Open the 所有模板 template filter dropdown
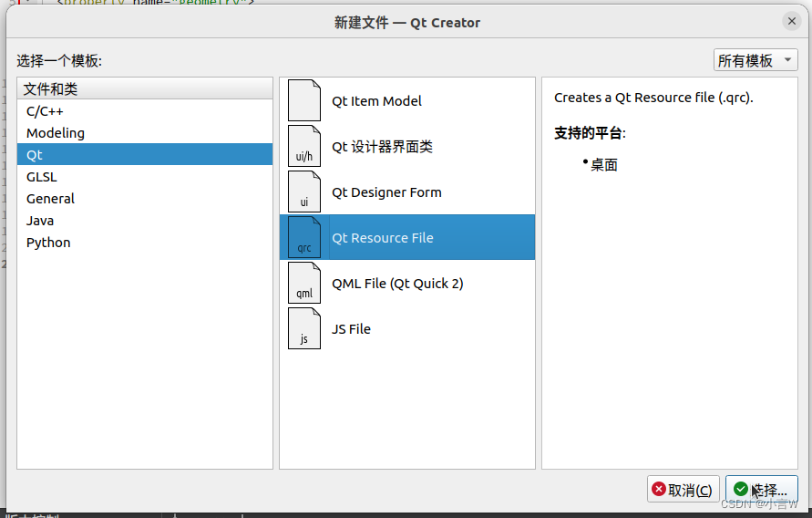 pyautogui.click(x=755, y=60)
